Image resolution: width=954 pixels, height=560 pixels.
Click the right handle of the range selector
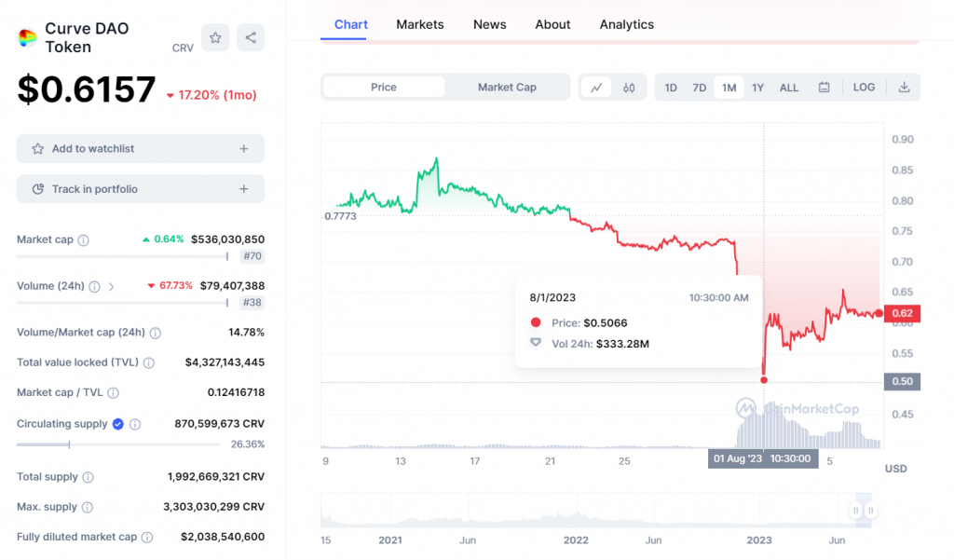point(871,510)
